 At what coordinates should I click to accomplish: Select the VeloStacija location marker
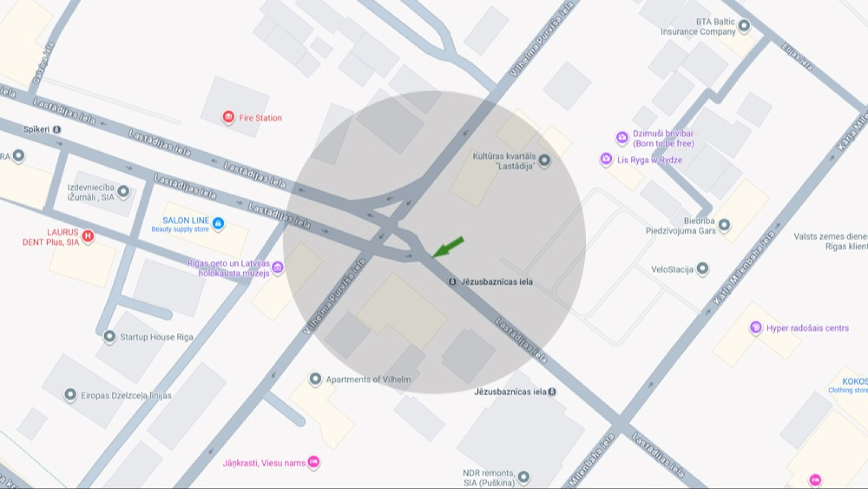coord(703,268)
